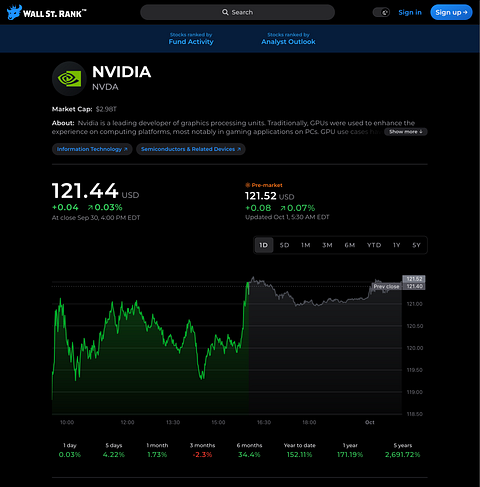Select the 5Y chart range
Image resolution: width=480 pixels, height=487 pixels.
(x=416, y=245)
